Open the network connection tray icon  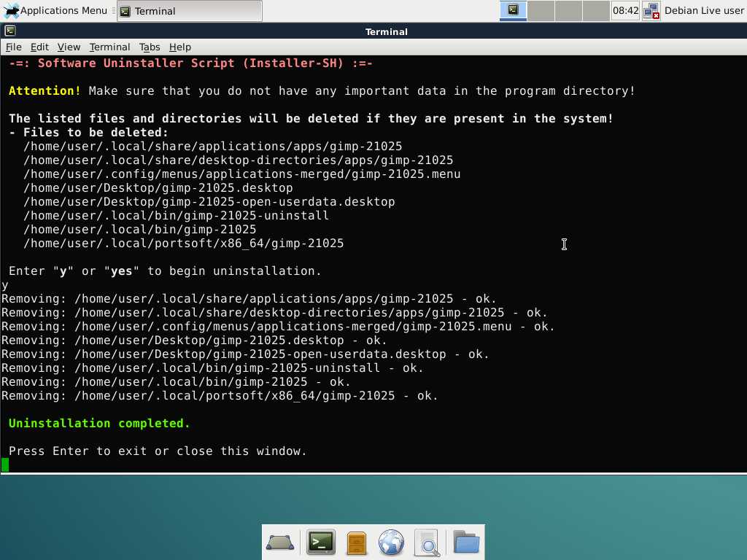click(x=651, y=11)
